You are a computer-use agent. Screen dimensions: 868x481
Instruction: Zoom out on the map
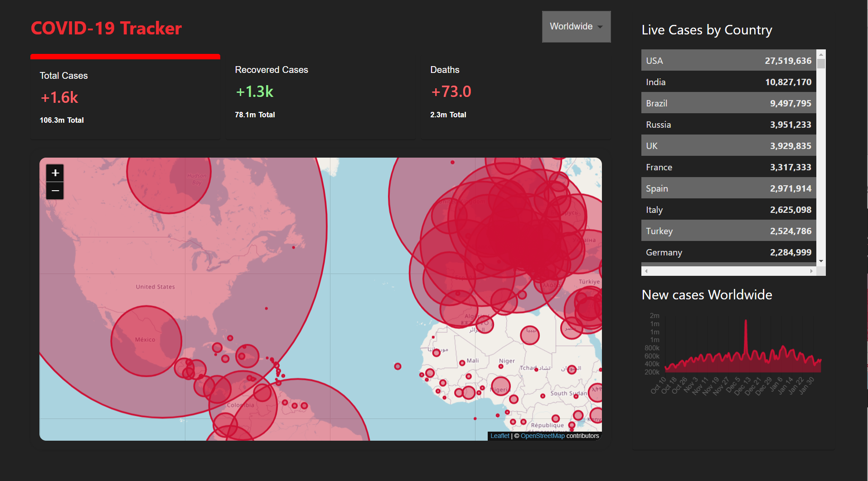point(55,191)
